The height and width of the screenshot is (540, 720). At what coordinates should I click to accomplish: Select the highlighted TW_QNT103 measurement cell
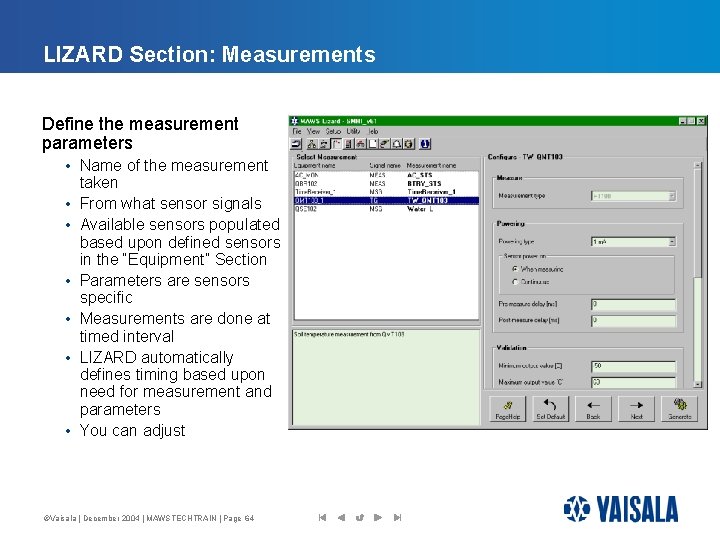[x=427, y=200]
